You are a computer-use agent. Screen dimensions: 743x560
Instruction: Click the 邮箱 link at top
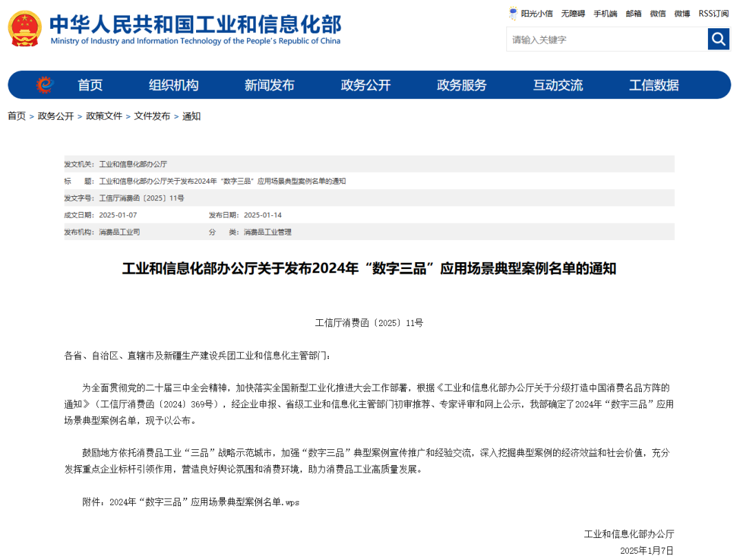[634, 13]
